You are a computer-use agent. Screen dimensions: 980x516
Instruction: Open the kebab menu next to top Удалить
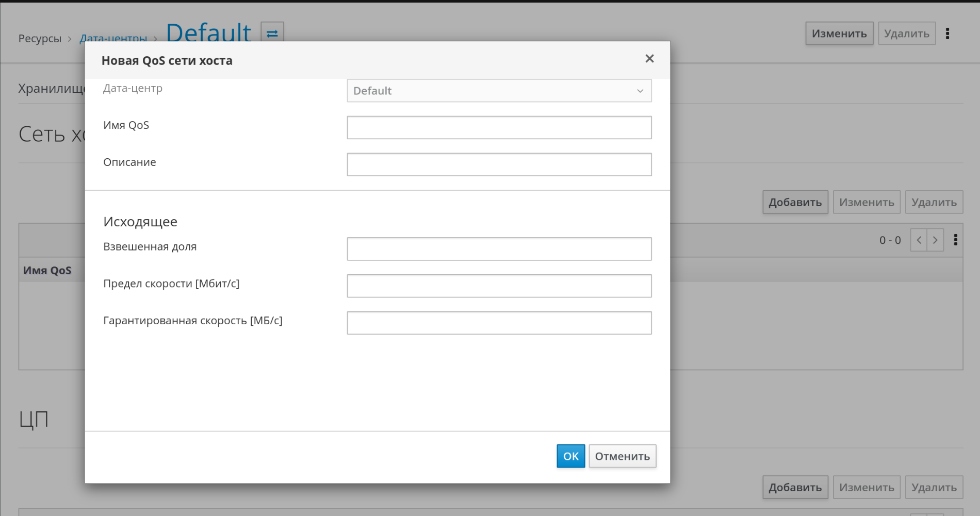point(948,34)
